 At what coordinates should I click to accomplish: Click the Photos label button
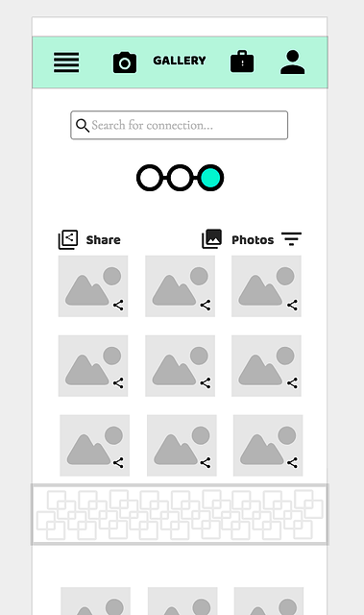tap(253, 240)
